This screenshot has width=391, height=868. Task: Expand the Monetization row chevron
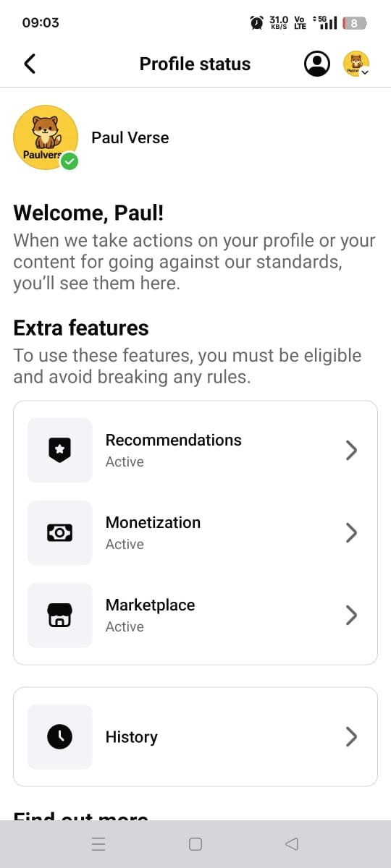[x=351, y=532]
